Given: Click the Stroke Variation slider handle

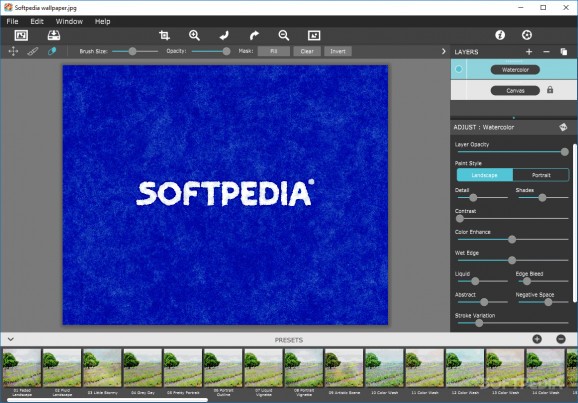Looking at the screenshot, I should click(x=479, y=323).
